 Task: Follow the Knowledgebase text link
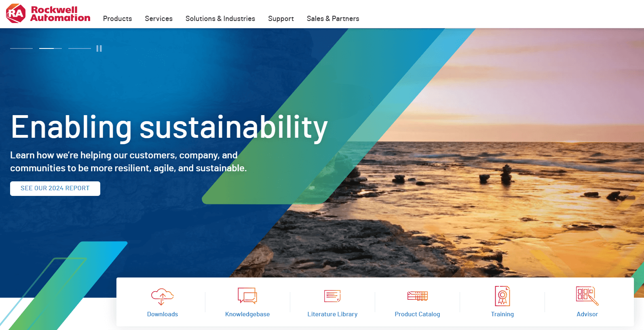tap(247, 314)
